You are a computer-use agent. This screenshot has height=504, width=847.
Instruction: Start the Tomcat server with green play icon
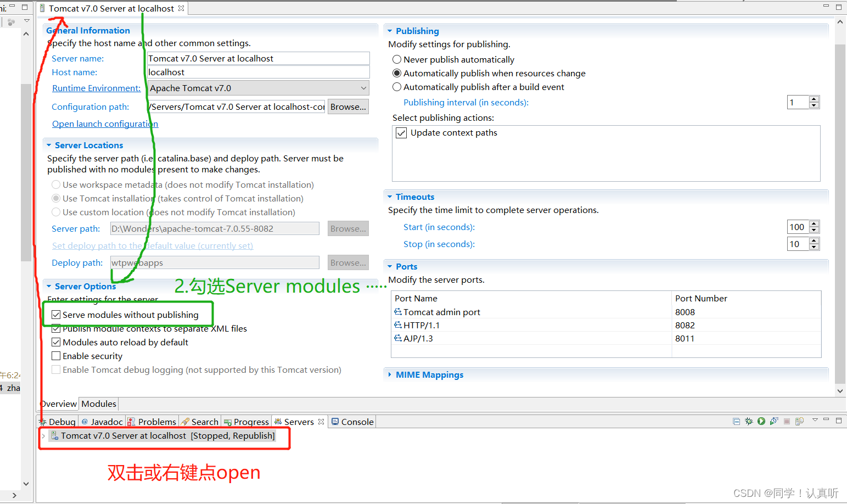tap(761, 422)
